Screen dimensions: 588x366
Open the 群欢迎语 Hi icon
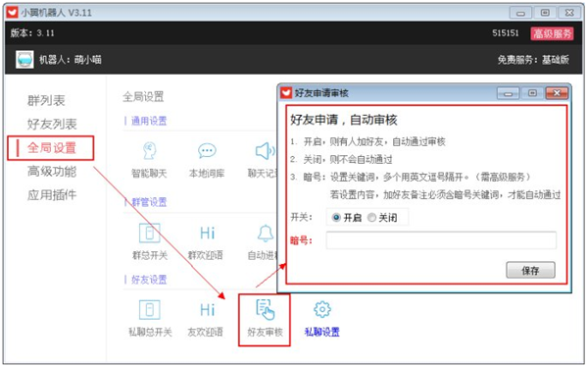coord(207,234)
